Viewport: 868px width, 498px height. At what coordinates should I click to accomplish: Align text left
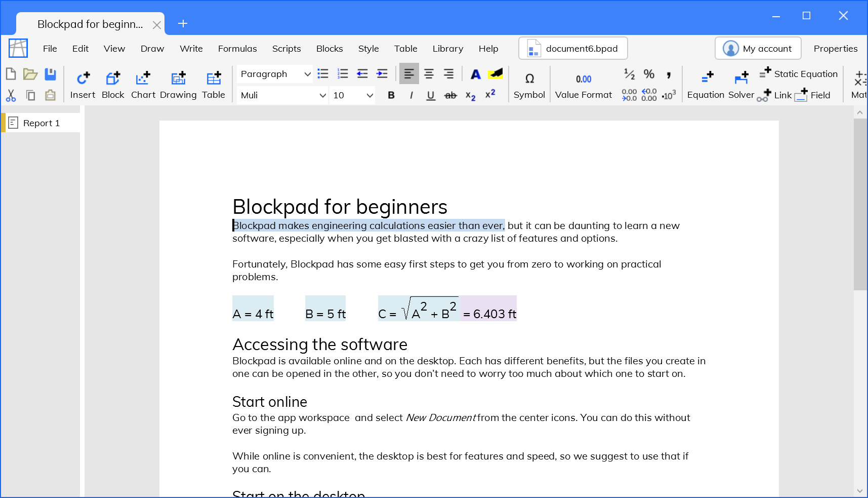click(409, 74)
